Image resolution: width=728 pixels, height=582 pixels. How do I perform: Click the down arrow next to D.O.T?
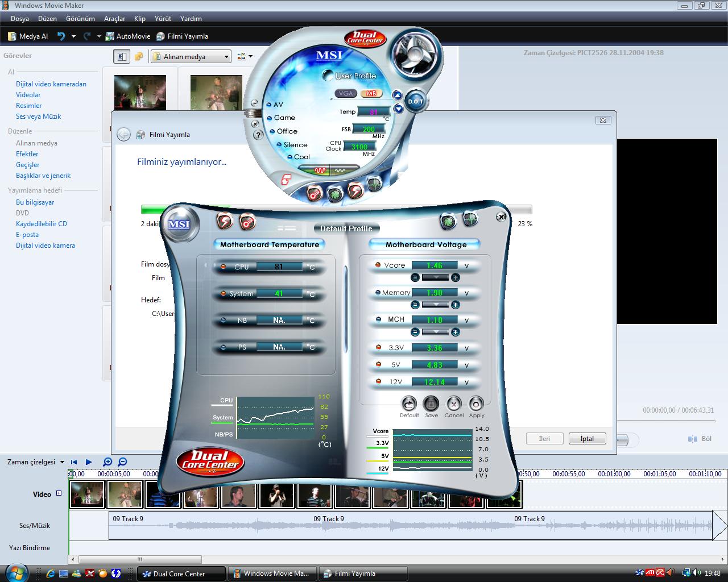399,108
